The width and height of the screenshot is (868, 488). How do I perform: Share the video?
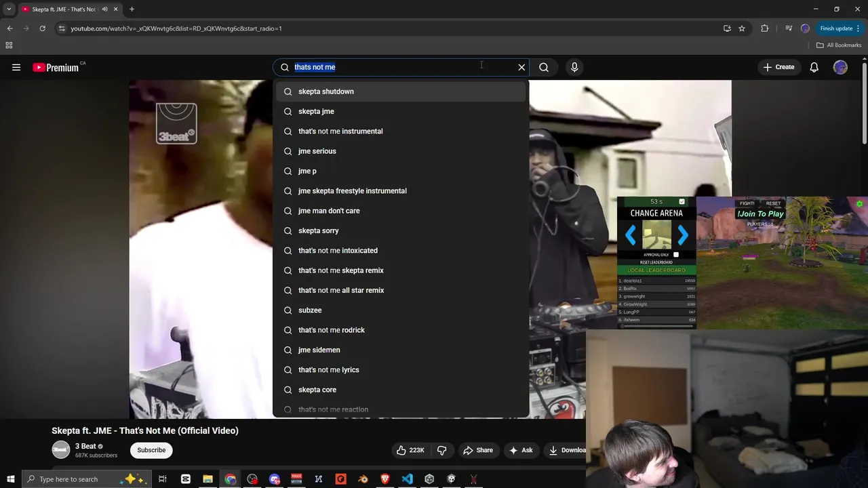pos(477,450)
